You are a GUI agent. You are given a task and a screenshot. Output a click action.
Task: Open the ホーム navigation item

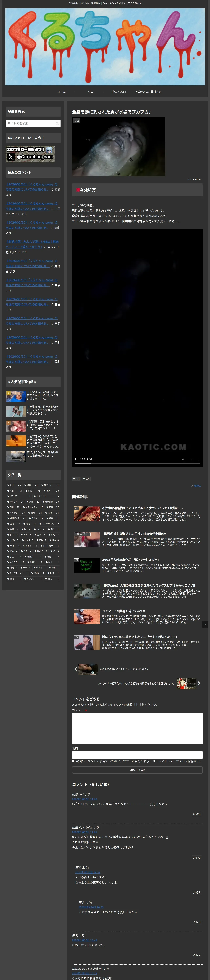tap(62, 92)
